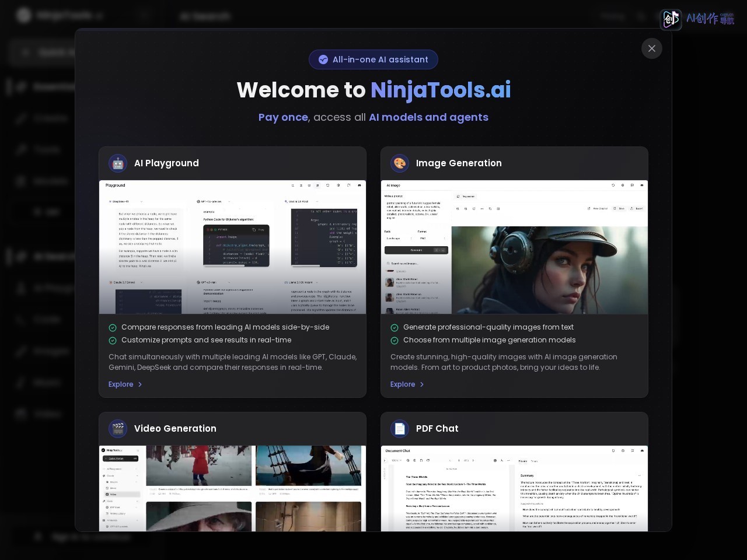
Task: Open the PDF Chat preview screenshot
Action: [x=514, y=488]
